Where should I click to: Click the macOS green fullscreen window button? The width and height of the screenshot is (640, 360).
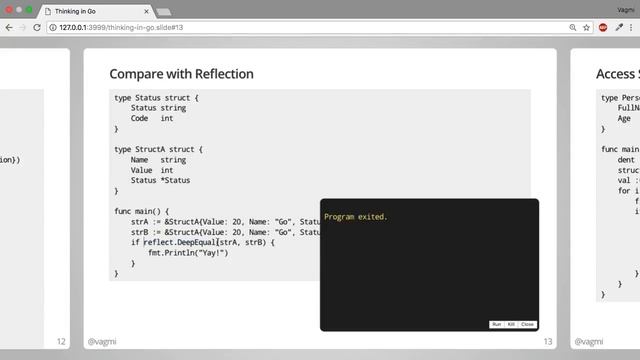(x=29, y=10)
